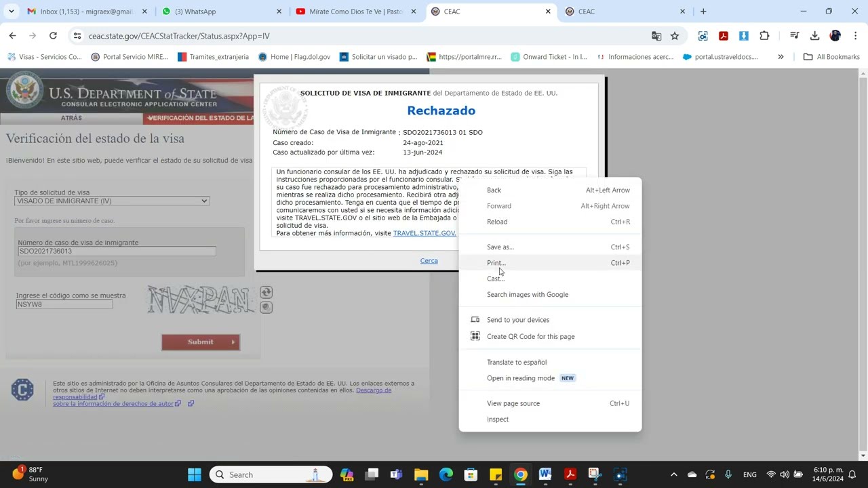Open the media control playlist icon
This screenshot has height=488, width=868.
pyautogui.click(x=794, y=36)
